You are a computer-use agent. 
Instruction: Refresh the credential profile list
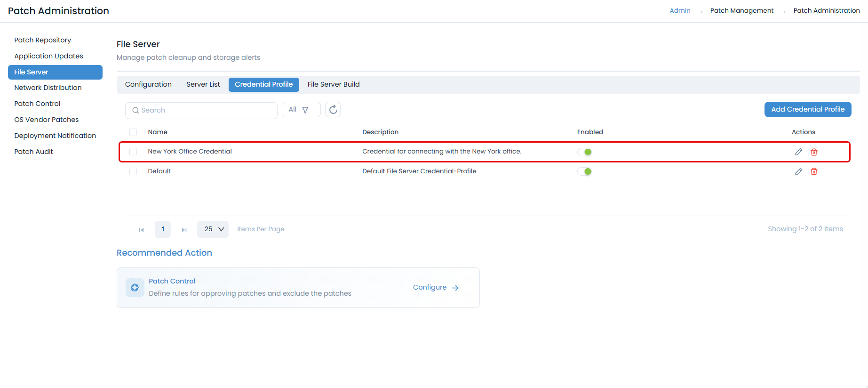[333, 110]
